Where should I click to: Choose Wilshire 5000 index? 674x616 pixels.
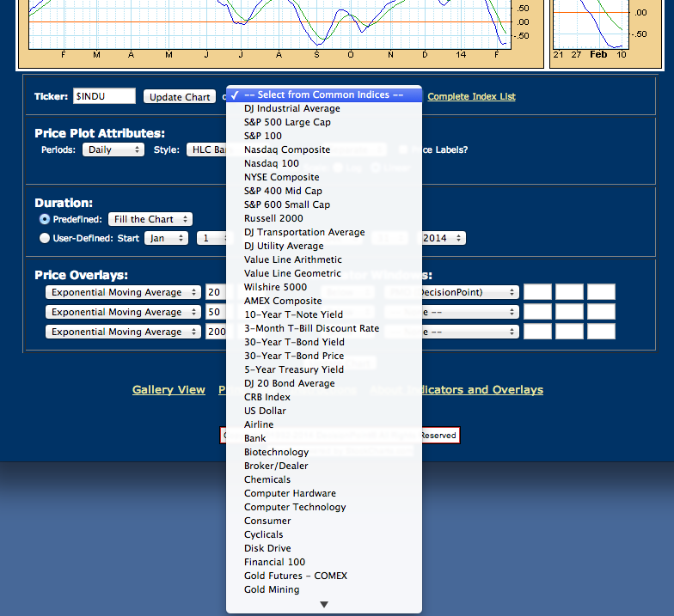click(x=275, y=287)
